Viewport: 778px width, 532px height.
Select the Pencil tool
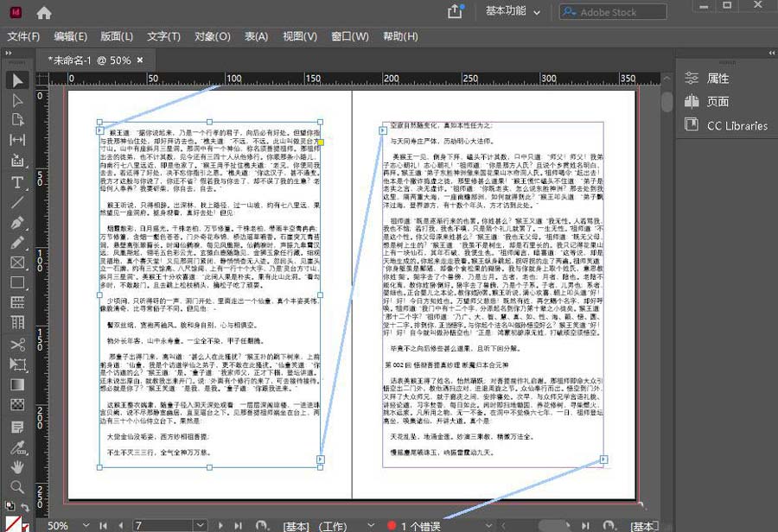click(x=17, y=243)
